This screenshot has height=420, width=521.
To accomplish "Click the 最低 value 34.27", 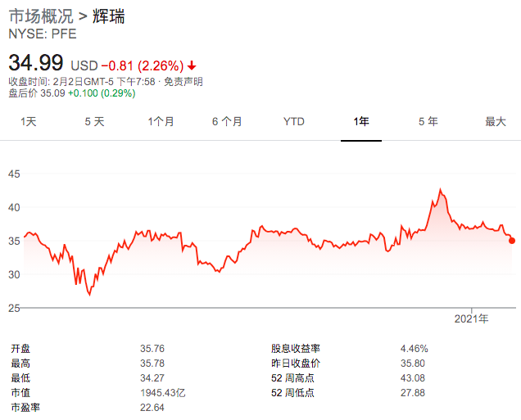I will [152, 377].
